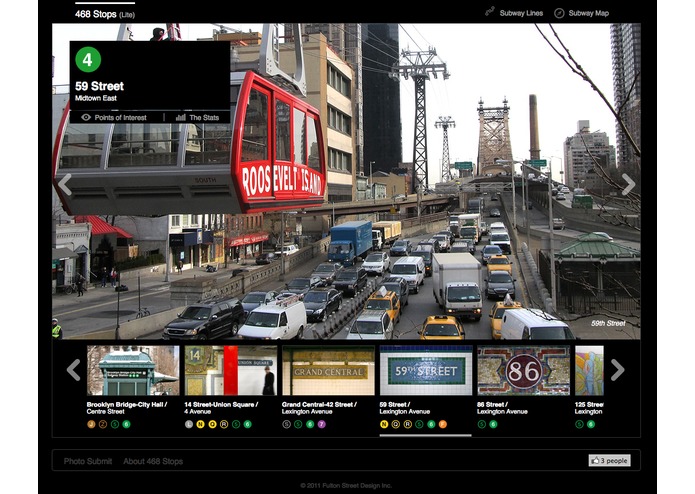Select 86 mosaic thumbnail
The image size is (695, 494).
523,370
